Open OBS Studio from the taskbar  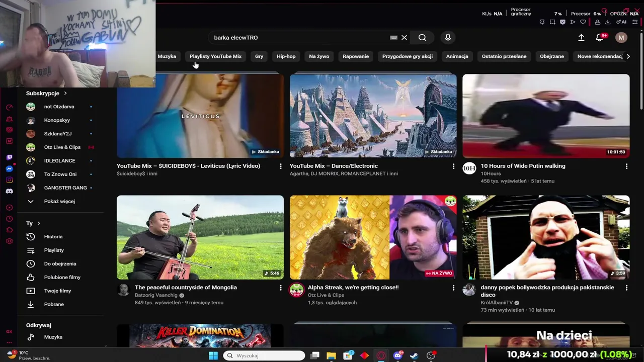coord(431,355)
